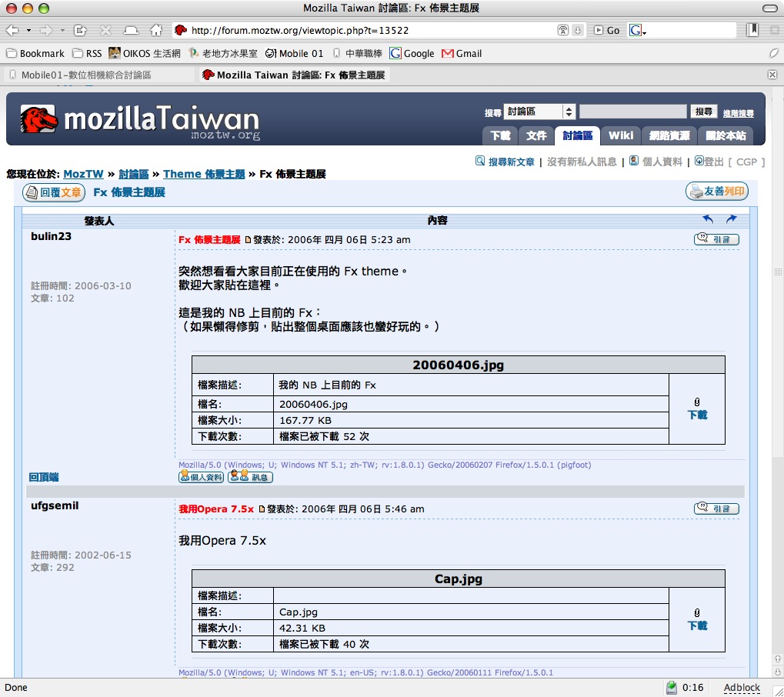The image size is (784, 697).
Task: Click the printer-friendly 友善列印 button
Action: [x=716, y=192]
